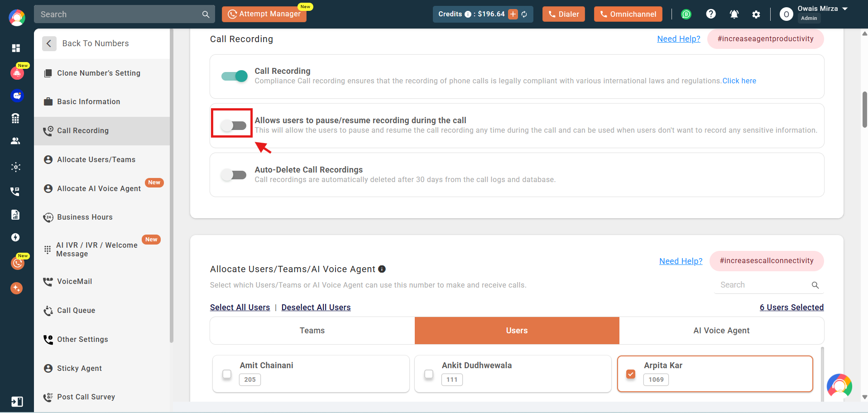
Task: Open the floating chat widget icon
Action: tap(839, 386)
